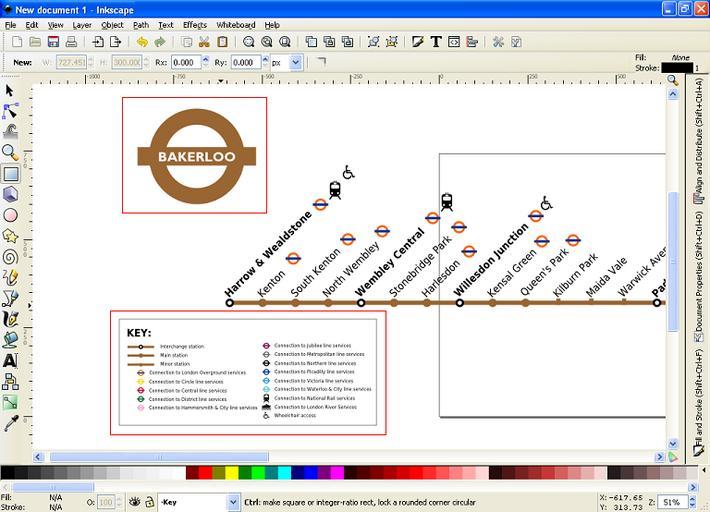Select the Bezier pen tool

(10, 298)
